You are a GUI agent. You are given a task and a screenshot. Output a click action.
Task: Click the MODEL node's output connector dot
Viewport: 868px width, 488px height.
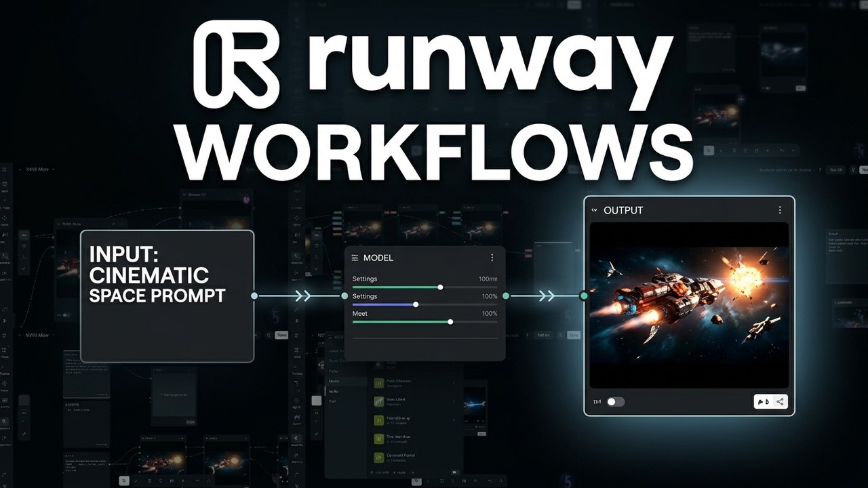[x=506, y=296]
